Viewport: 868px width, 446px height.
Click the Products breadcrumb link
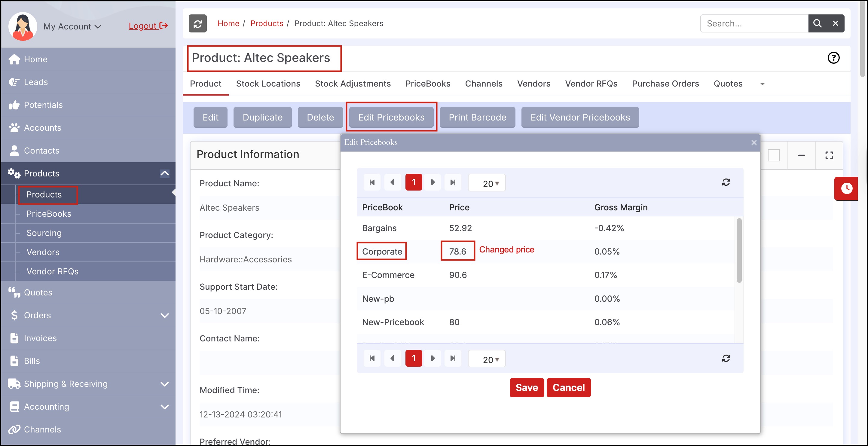[x=267, y=23]
